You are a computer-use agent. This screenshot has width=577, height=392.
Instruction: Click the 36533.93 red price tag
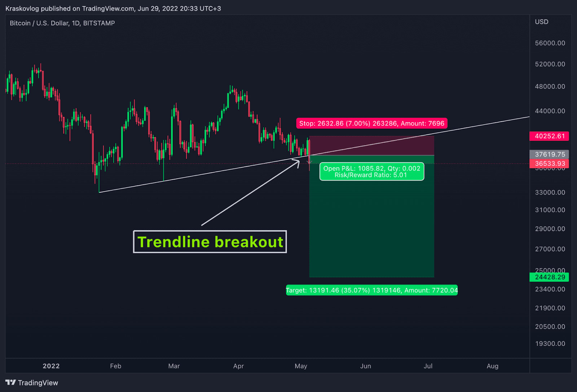(549, 164)
